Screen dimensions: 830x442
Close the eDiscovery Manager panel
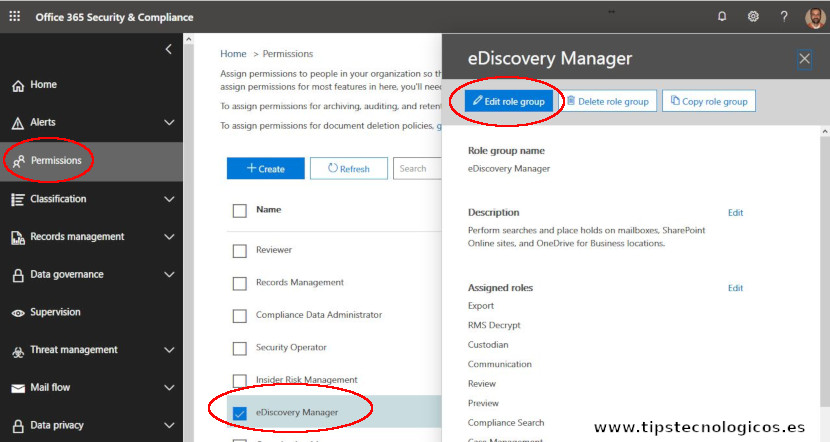coord(805,59)
